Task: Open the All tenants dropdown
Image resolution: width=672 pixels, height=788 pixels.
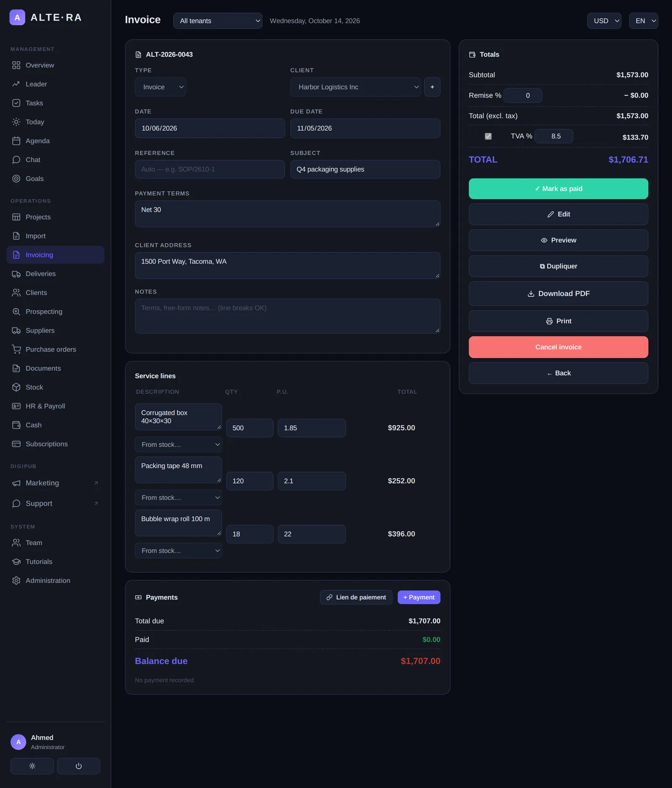Action: coord(218,21)
